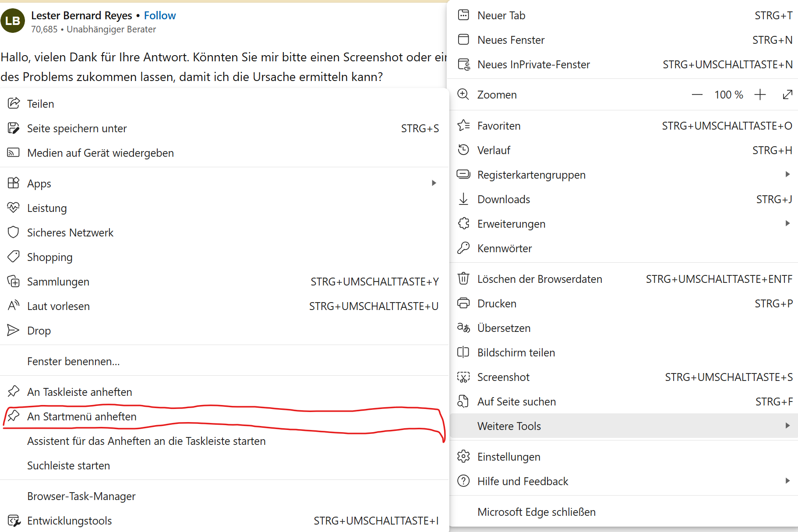Image resolution: width=798 pixels, height=532 pixels.
Task: Click the Downloads arrow icon
Action: [x=463, y=199]
